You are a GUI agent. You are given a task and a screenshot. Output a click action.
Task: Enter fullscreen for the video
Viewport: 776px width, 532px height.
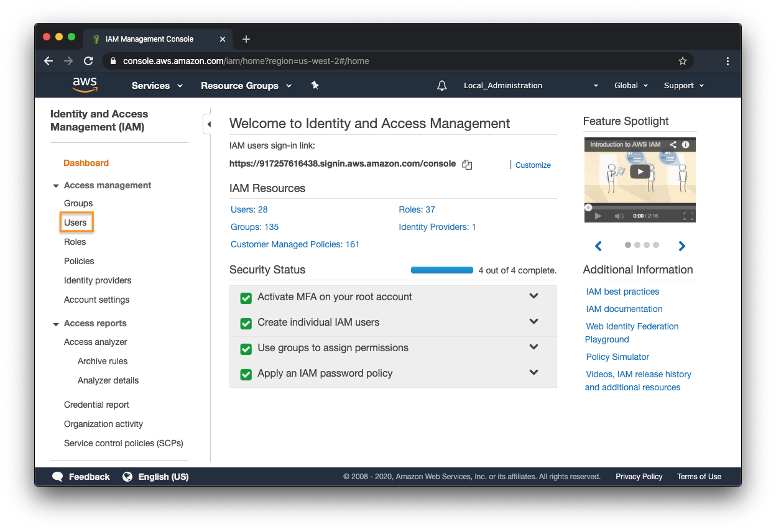tap(688, 216)
